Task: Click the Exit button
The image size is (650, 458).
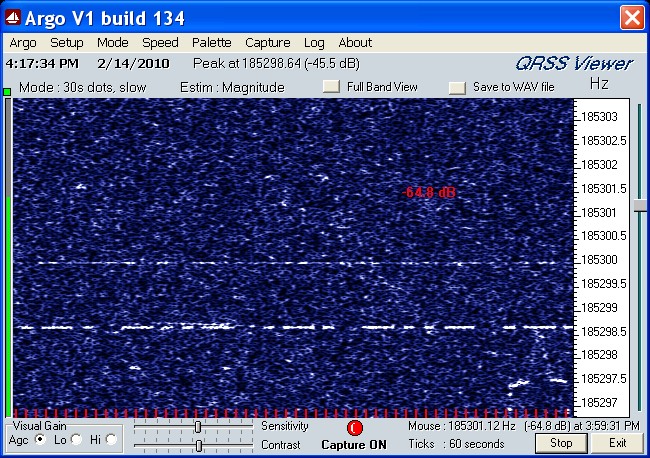Action: coord(617,443)
